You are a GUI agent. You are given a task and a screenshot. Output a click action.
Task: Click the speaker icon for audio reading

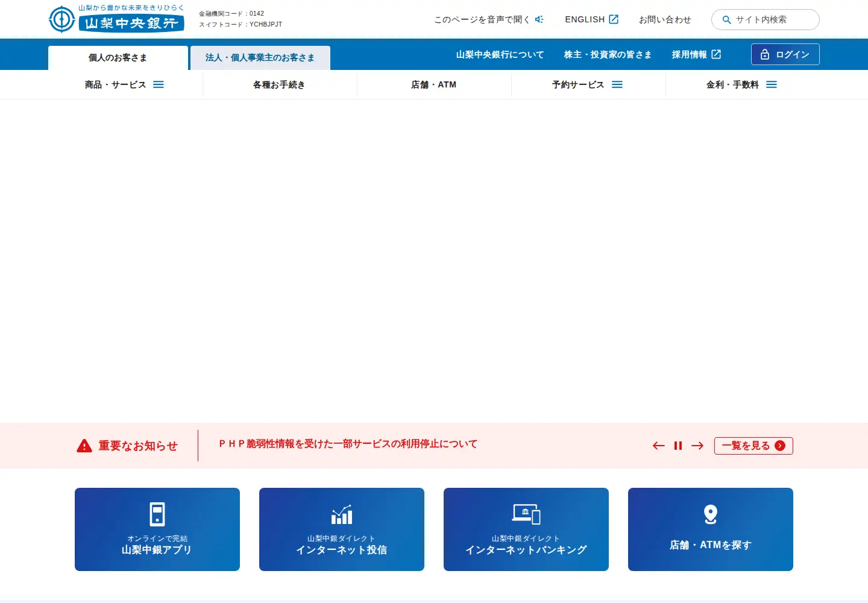[x=539, y=19]
